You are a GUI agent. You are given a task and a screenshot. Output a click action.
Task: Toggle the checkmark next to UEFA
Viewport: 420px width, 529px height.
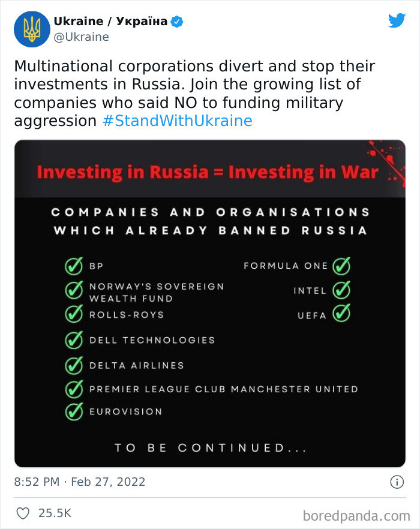pyautogui.click(x=341, y=314)
